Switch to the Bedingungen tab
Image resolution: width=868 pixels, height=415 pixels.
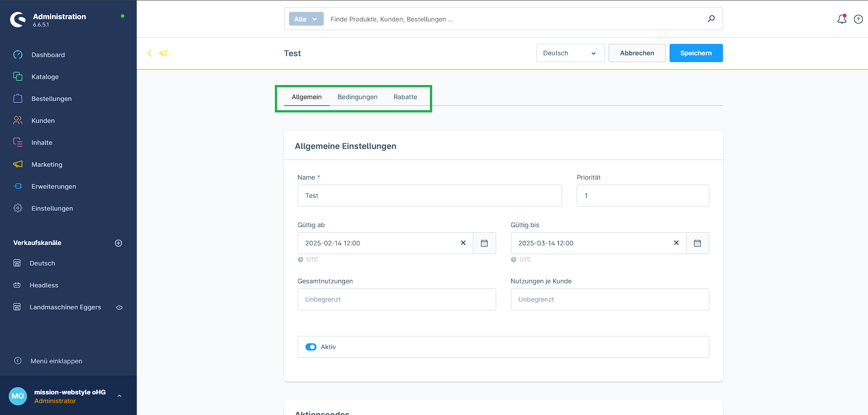[358, 97]
